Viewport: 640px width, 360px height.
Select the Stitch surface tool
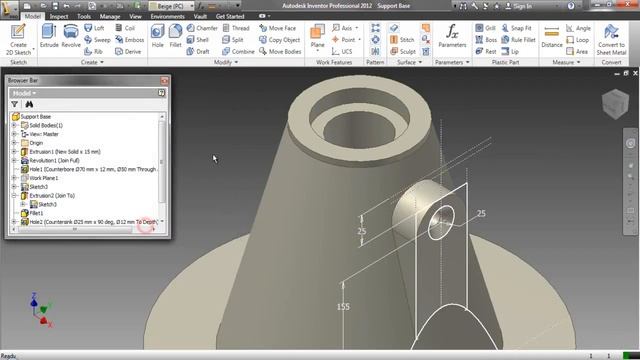coord(402,40)
